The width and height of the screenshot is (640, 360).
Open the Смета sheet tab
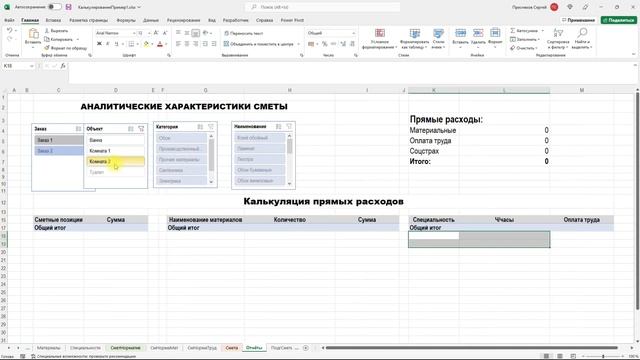(231, 348)
